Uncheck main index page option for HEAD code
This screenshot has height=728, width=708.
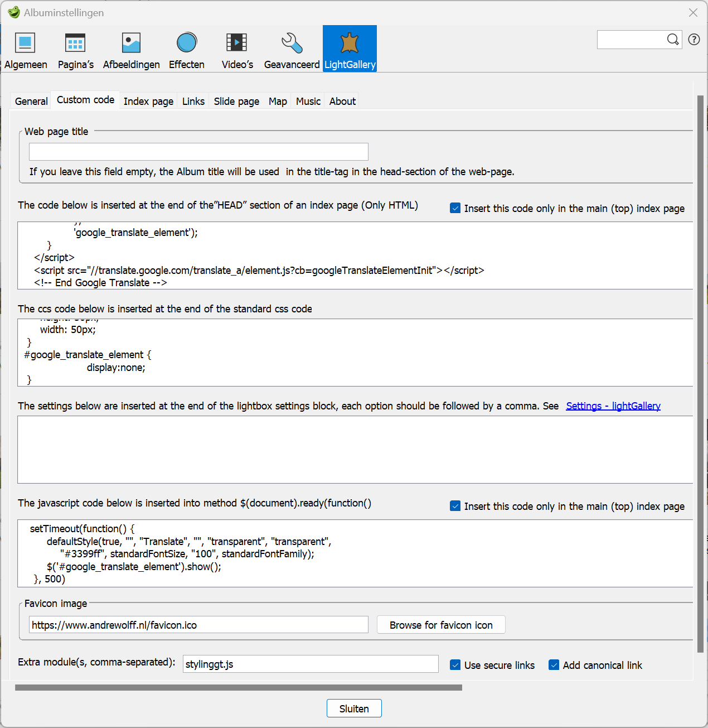pos(455,208)
